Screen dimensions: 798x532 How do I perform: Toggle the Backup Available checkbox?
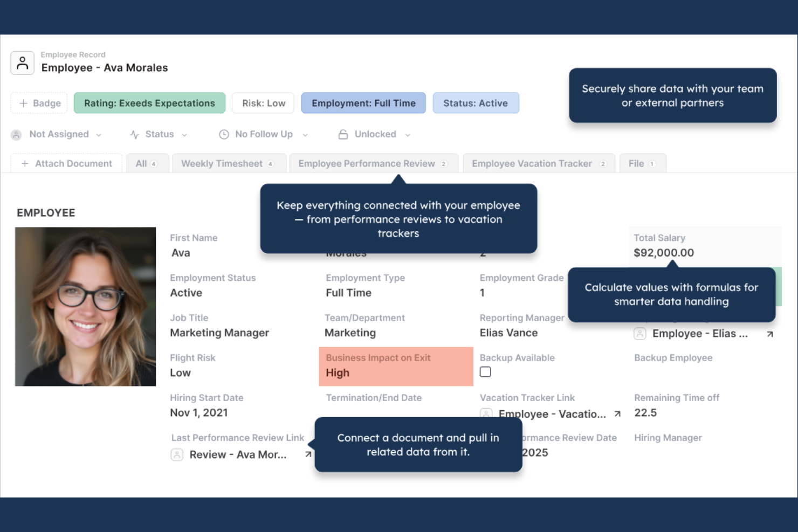(x=485, y=372)
